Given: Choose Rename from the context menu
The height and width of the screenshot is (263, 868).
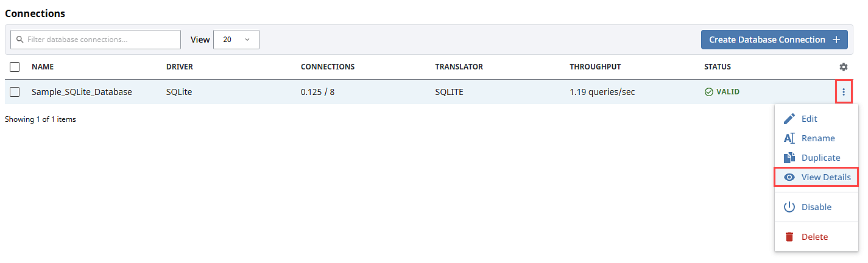Looking at the screenshot, I should [x=817, y=138].
